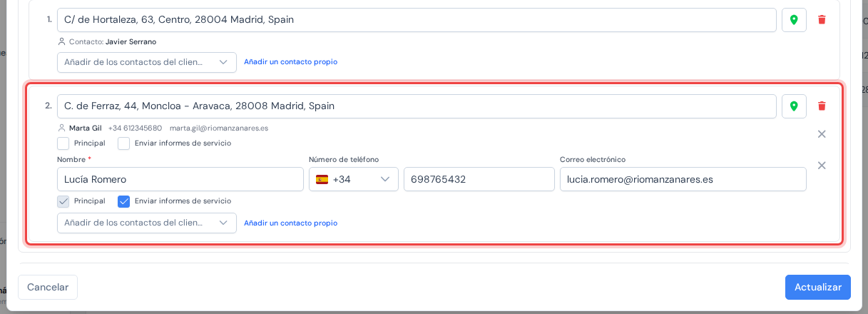
Task: Open the +34 country code dropdown
Action: pos(354,179)
